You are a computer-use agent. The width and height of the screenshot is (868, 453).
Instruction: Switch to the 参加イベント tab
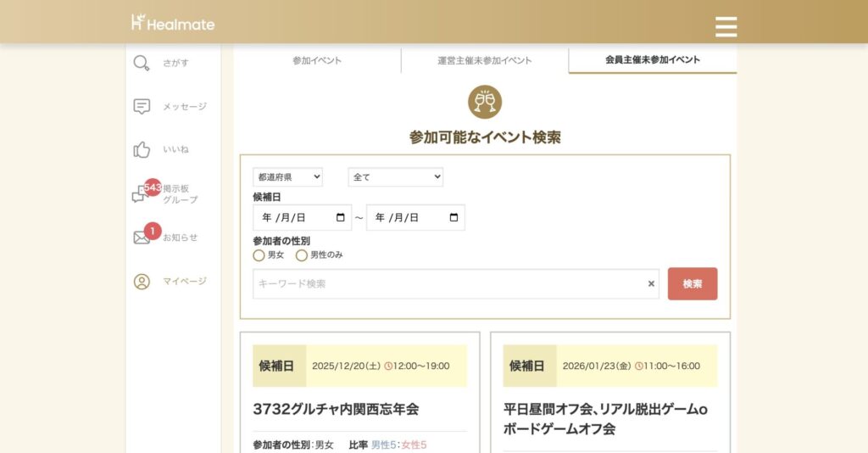pos(317,60)
